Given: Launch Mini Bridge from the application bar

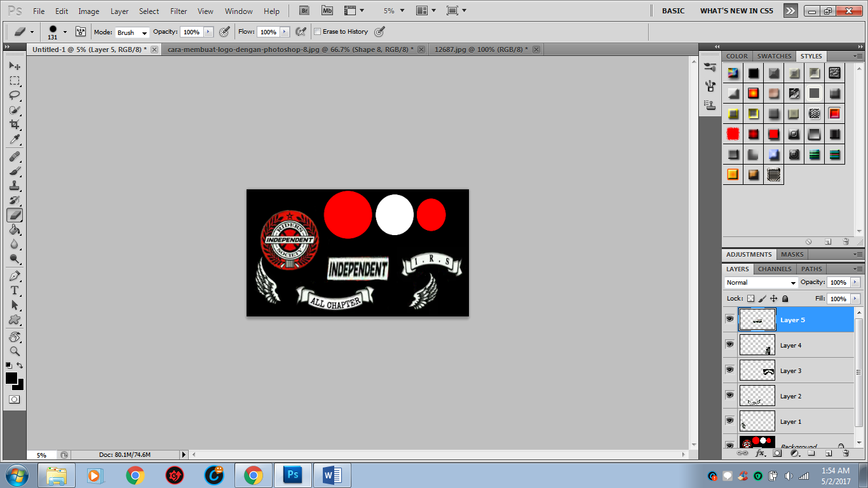Looking at the screenshot, I should [327, 11].
